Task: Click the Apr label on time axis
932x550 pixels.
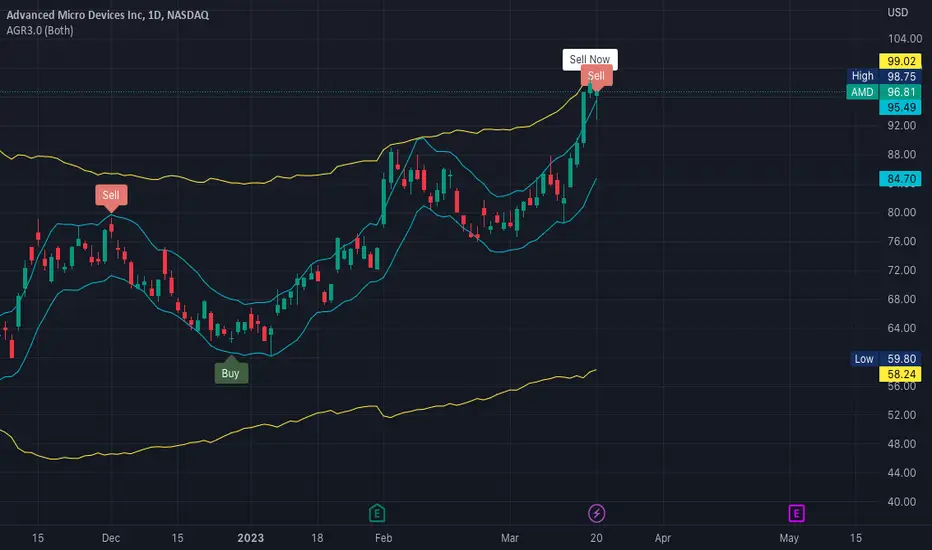Action: click(662, 538)
